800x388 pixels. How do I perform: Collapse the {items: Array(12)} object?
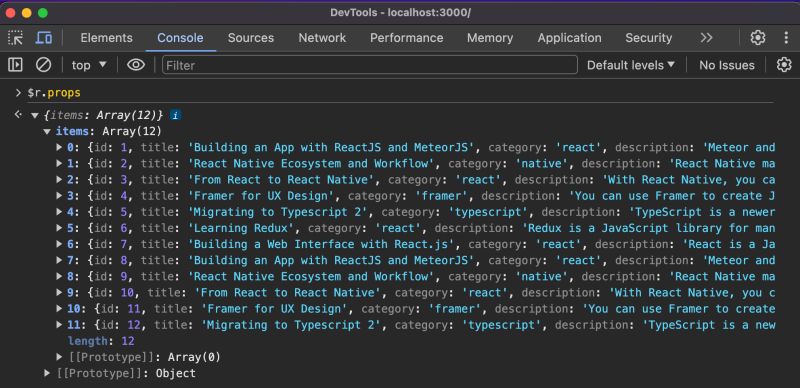pos(35,115)
